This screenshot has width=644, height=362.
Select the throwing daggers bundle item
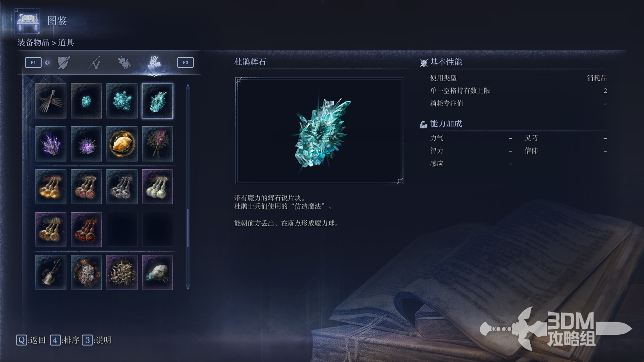pyautogui.click(x=51, y=101)
